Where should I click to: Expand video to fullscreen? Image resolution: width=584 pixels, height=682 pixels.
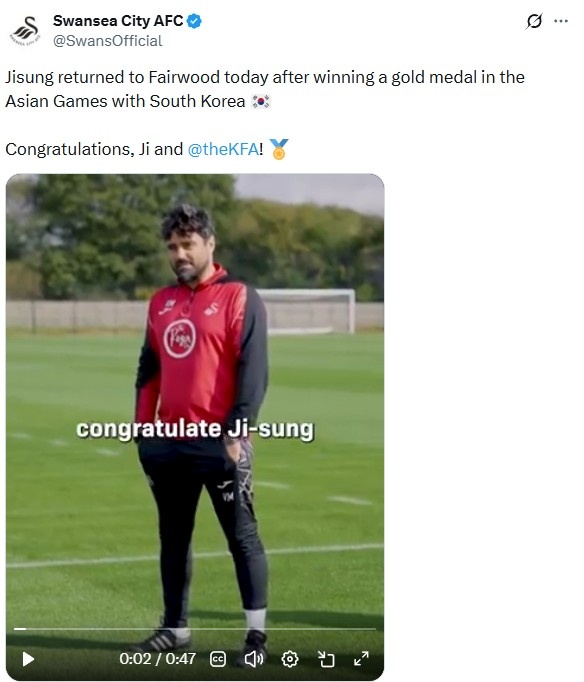point(361,659)
